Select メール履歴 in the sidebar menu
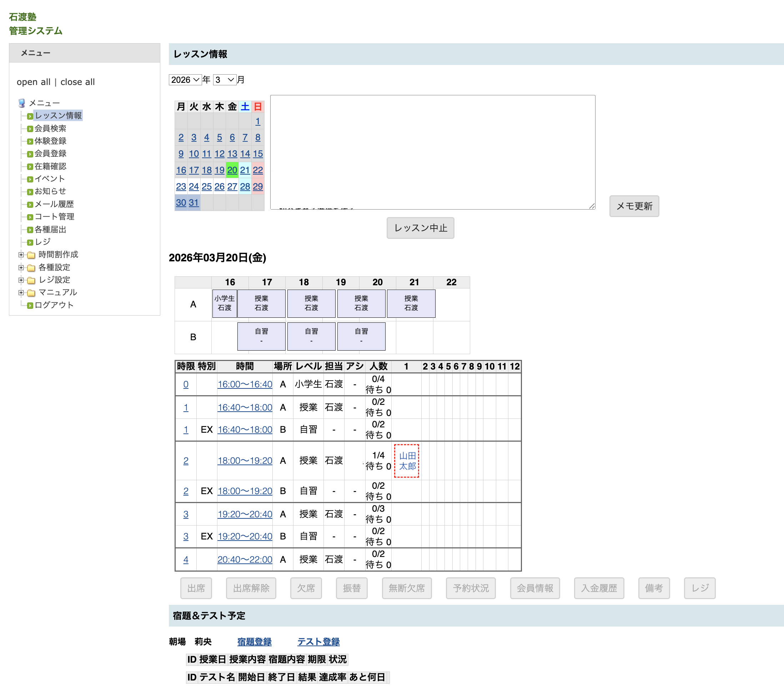784x698 pixels. (x=54, y=205)
